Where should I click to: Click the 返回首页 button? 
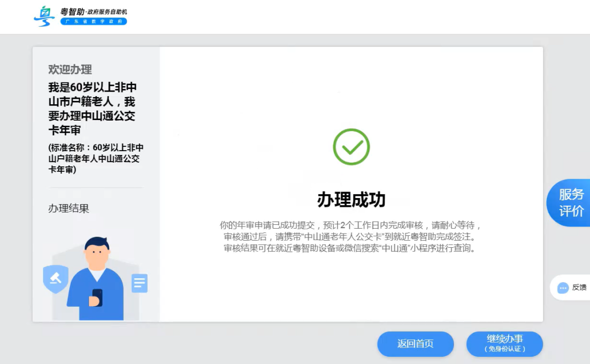(x=415, y=344)
